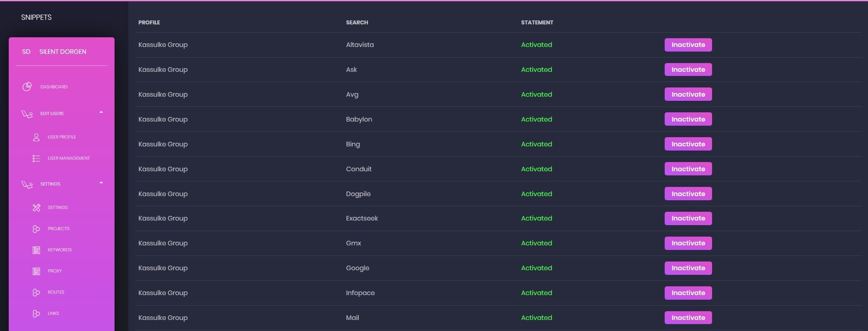The image size is (868, 331).
Task: Click the Snippets heading
Action: tap(36, 17)
